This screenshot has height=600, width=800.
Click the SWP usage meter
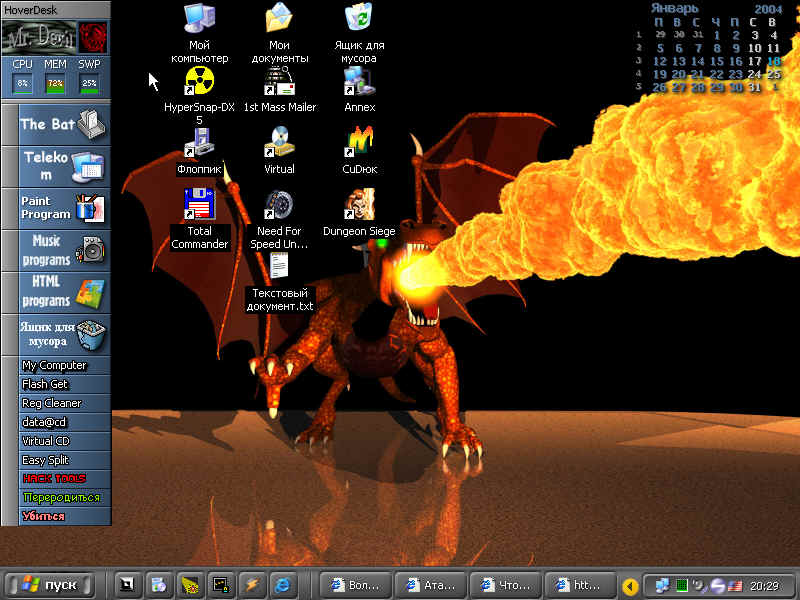(x=89, y=84)
